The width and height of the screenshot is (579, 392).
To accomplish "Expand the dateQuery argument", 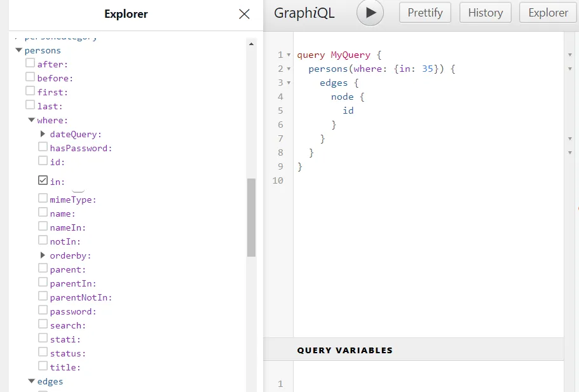I will point(43,134).
